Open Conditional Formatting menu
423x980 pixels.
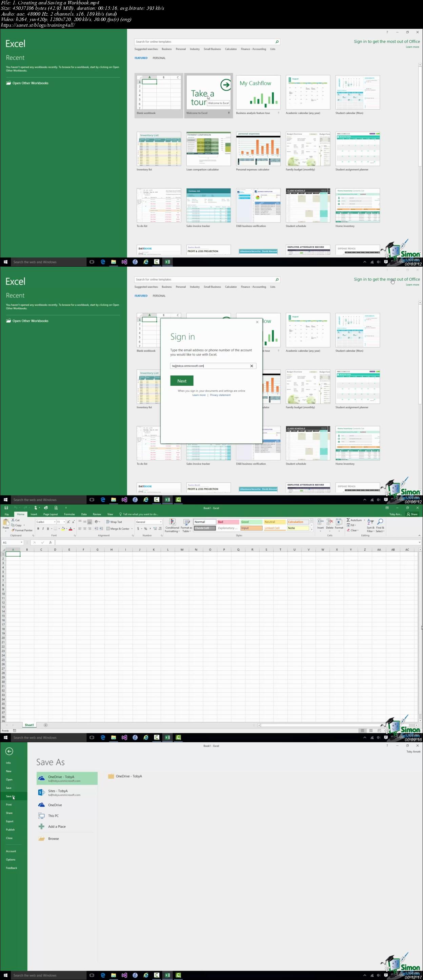tap(172, 525)
